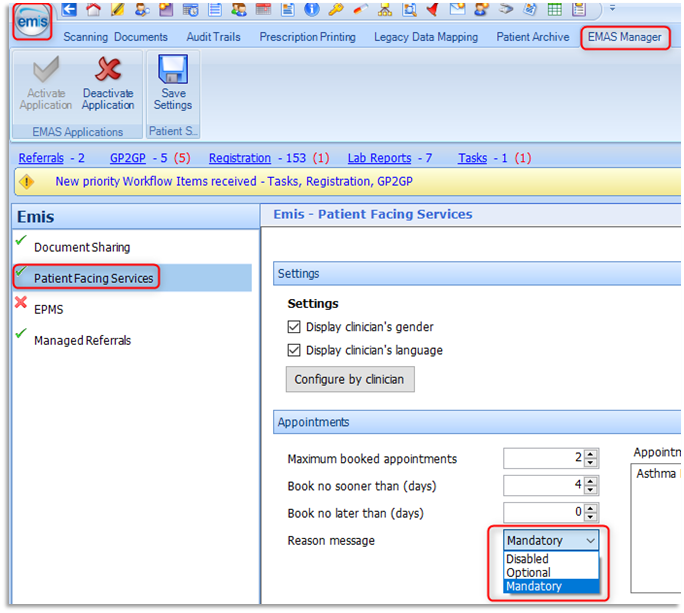Toggle Display clinician's language checkbox
The width and height of the screenshot is (684, 613).
pos(294,350)
